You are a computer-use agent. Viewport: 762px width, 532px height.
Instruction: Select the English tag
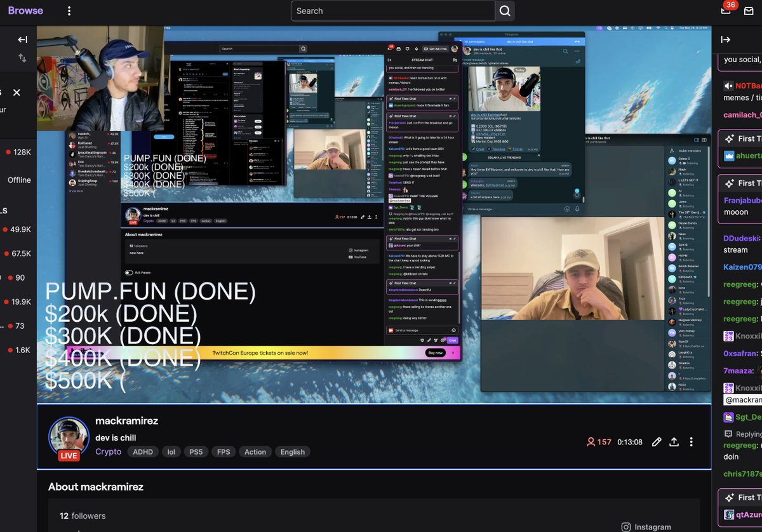292,452
